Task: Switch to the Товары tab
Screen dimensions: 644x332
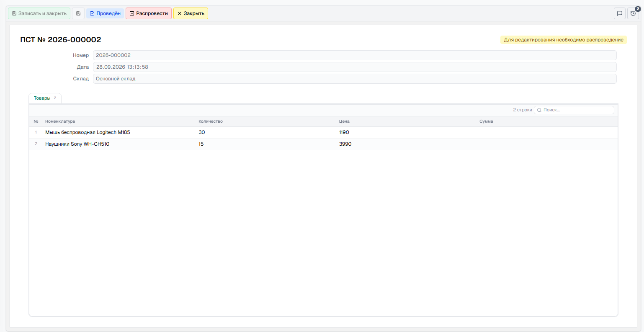Action: pyautogui.click(x=45, y=98)
